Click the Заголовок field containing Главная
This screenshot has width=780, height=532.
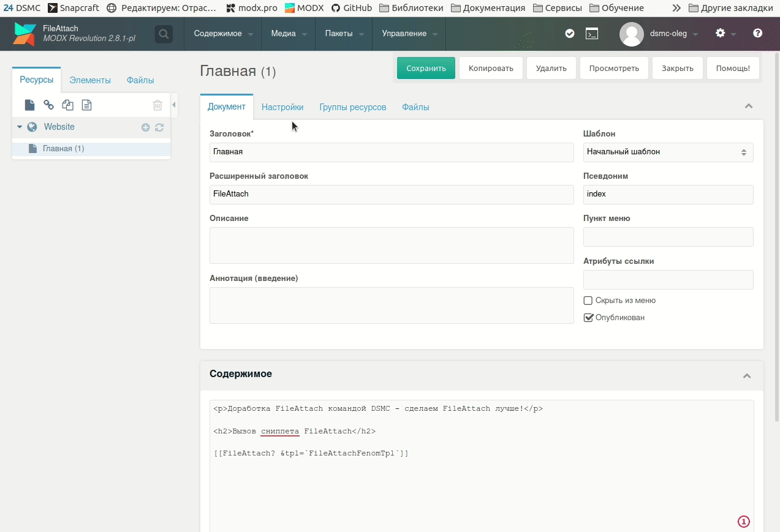392,152
